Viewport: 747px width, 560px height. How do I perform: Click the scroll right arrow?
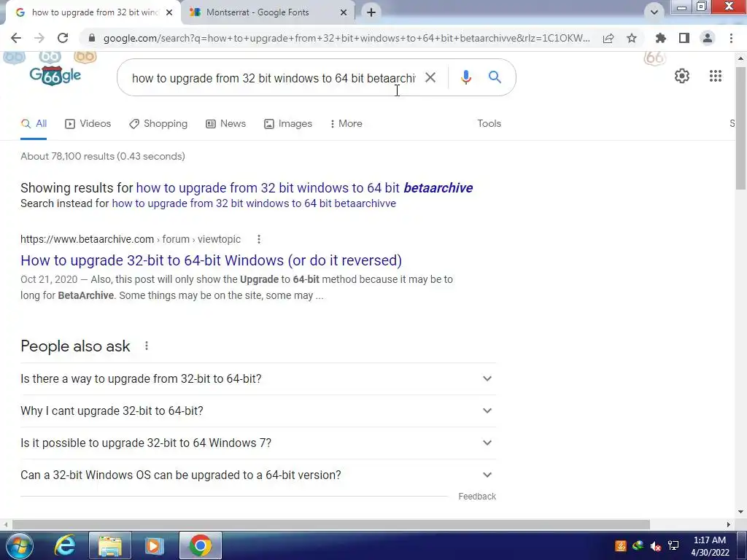coord(729,524)
